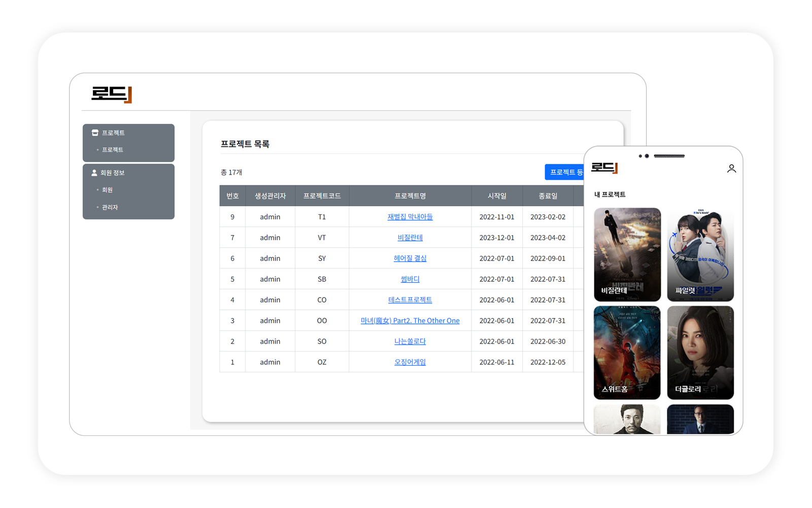The width and height of the screenshot is (812, 508).
Task: Click the 내 프로젝트 heading on mobile
Action: pyautogui.click(x=610, y=195)
